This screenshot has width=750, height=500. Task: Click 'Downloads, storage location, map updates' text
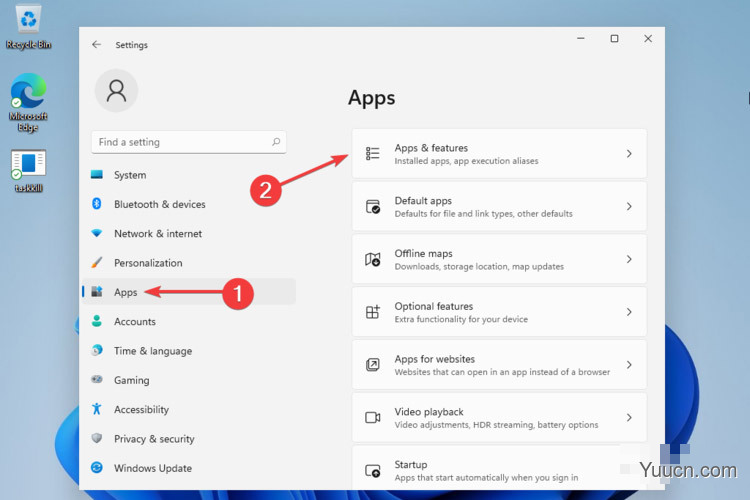click(479, 267)
